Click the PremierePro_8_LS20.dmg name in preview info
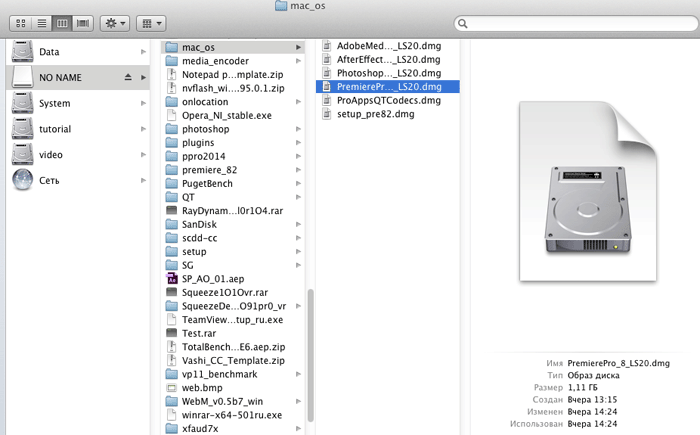The height and width of the screenshot is (435, 700). tap(618, 363)
